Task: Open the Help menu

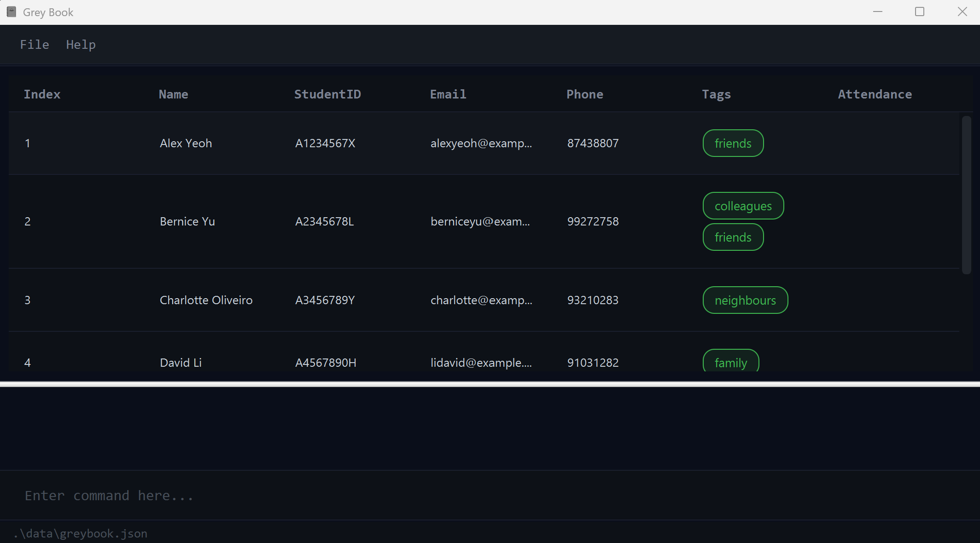Action: click(81, 45)
